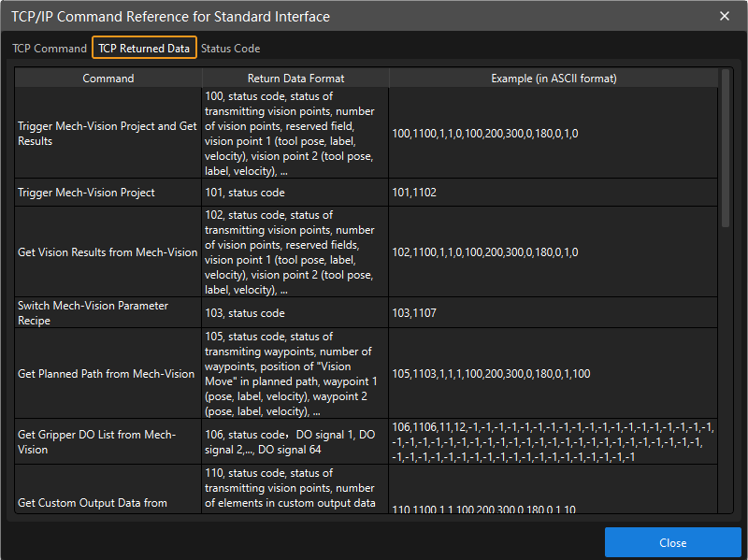Select the 'Trigger Mech-Vision Project and Get Results' command cell

(x=108, y=134)
